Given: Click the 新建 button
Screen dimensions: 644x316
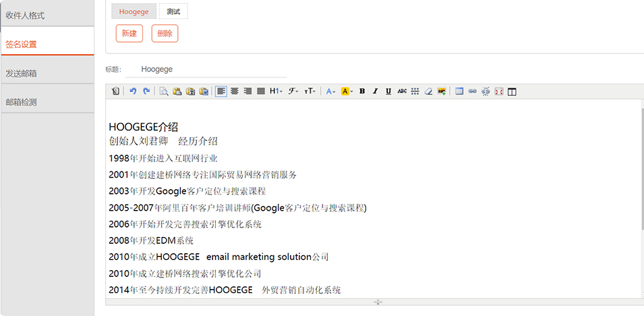Looking at the screenshot, I should (129, 33).
